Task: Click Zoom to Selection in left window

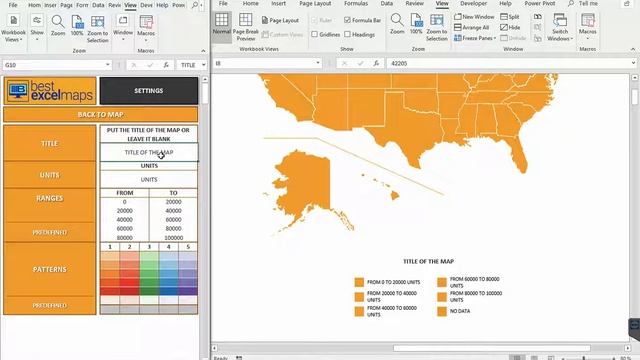Action: coord(98,29)
